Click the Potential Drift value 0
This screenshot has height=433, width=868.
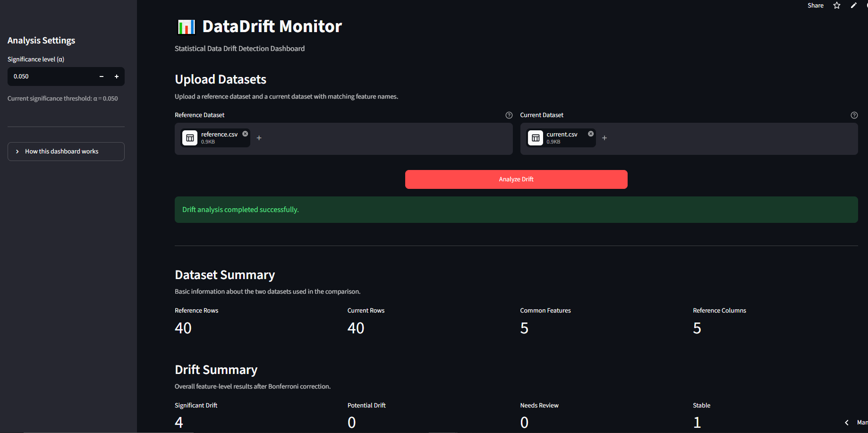coord(352,423)
